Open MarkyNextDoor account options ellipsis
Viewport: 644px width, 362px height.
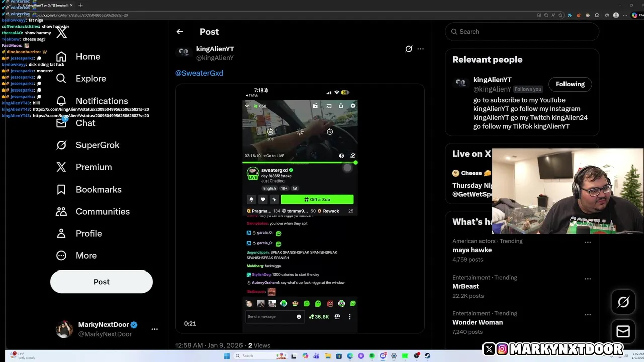(154, 329)
